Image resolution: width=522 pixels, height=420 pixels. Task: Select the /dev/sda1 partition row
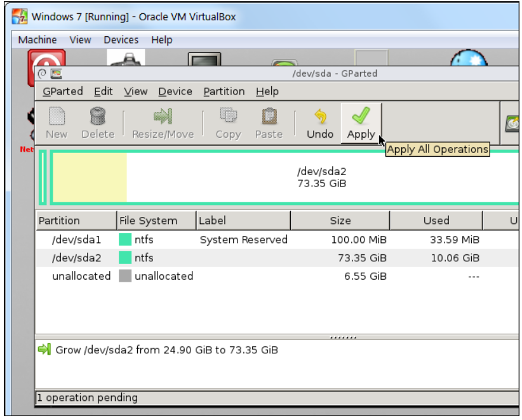point(277,239)
